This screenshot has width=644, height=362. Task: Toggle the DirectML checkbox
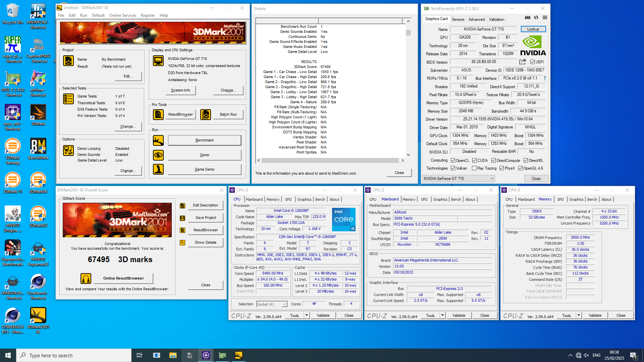[526, 161]
